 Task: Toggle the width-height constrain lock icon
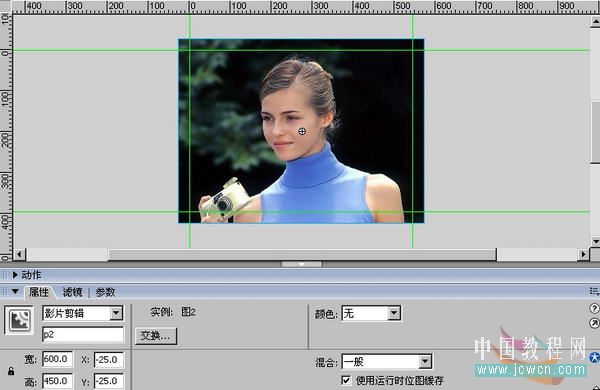click(x=11, y=371)
